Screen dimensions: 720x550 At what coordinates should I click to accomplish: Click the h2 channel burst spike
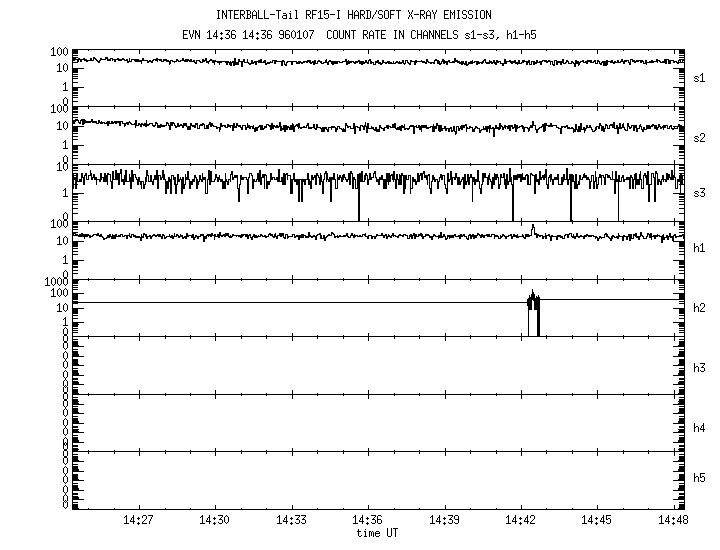click(x=533, y=312)
